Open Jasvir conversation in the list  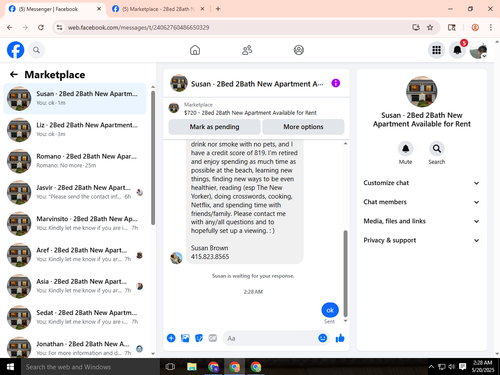pyautogui.click(x=75, y=192)
